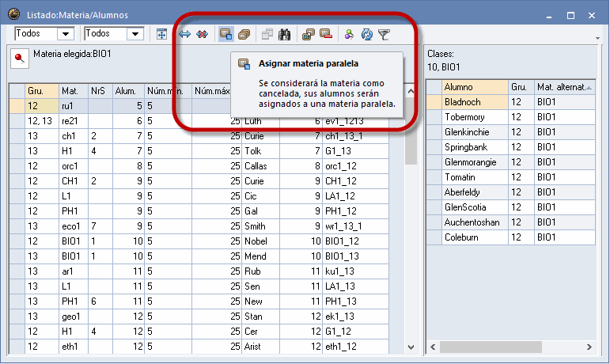This screenshot has height=364, width=610.
Task: Click the greyed-out calendar toolbar icon
Action: 267,34
